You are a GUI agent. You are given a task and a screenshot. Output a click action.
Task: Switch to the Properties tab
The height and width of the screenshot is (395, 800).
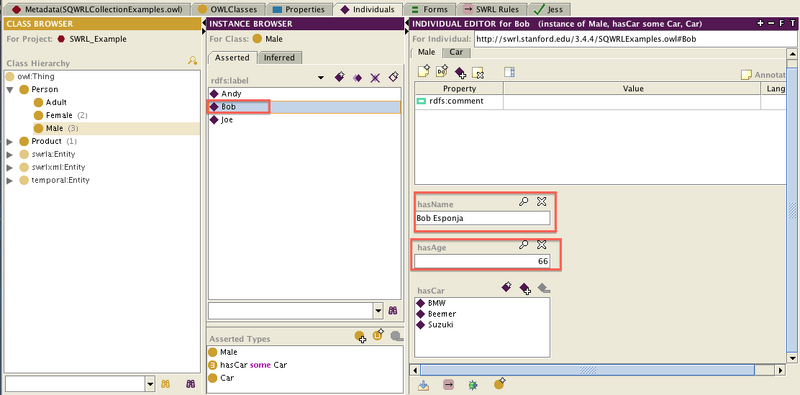pyautogui.click(x=299, y=9)
